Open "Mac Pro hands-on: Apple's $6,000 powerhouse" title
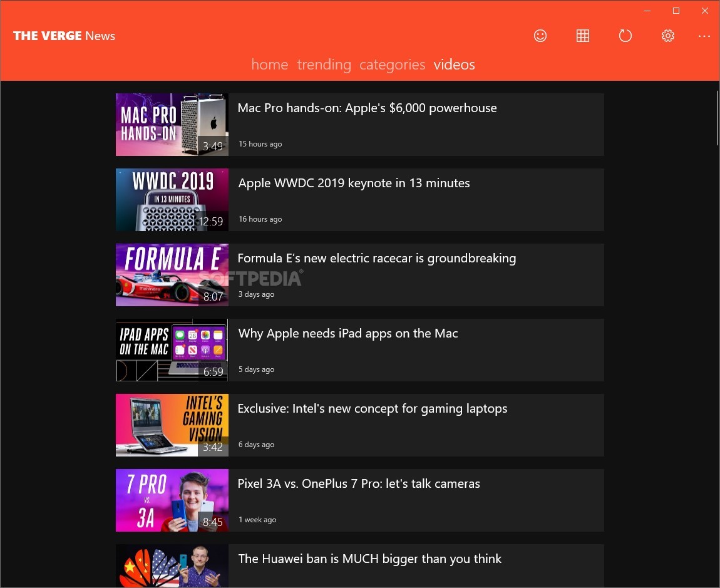Image resolution: width=720 pixels, height=588 pixels. tap(368, 108)
